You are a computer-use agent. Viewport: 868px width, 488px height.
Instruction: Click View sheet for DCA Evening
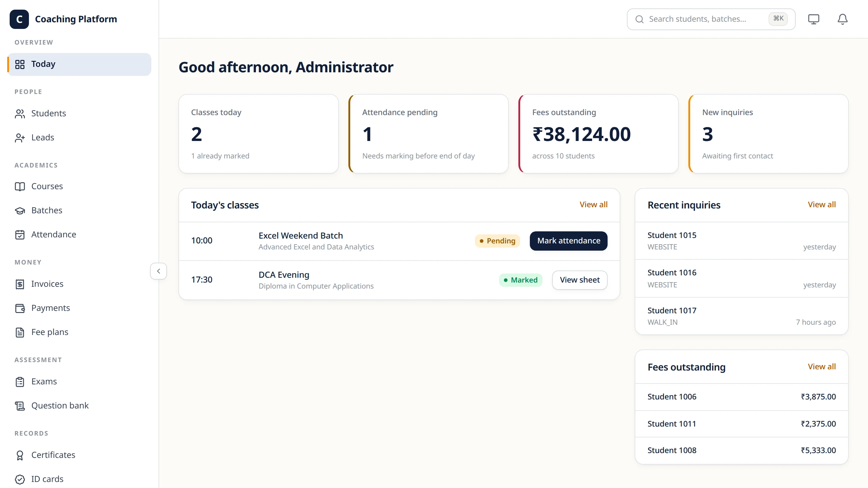point(580,280)
